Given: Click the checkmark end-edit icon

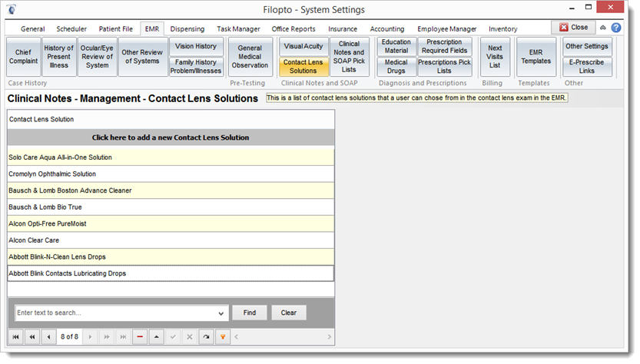Looking at the screenshot, I should pyautogui.click(x=173, y=336).
